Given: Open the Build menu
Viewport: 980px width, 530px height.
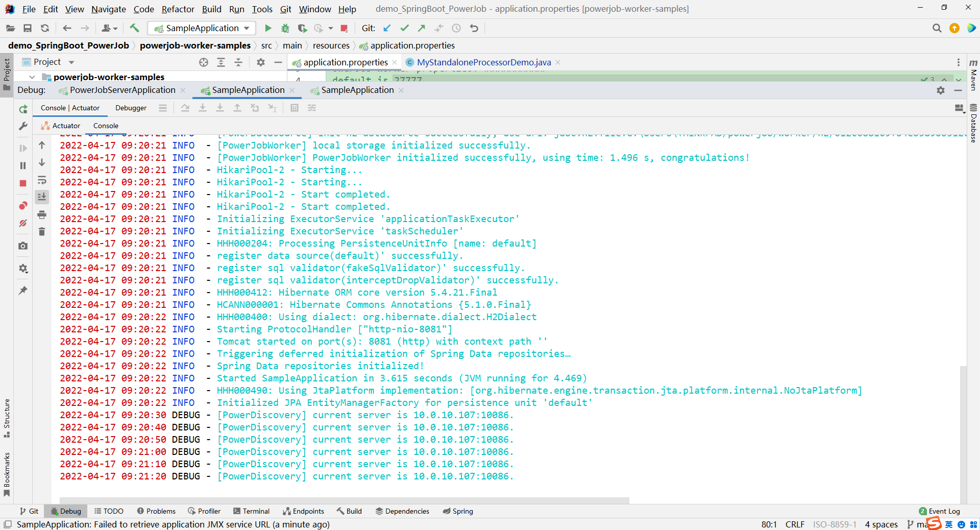Looking at the screenshot, I should pyautogui.click(x=211, y=9).
